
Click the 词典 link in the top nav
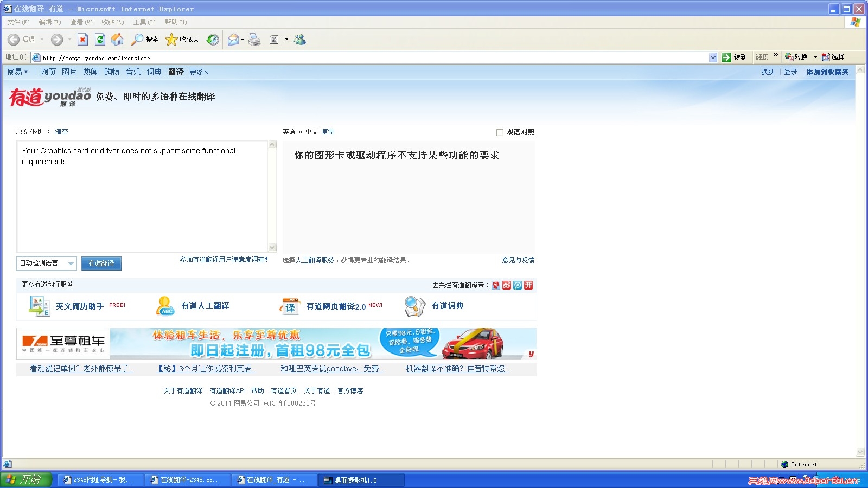(154, 72)
